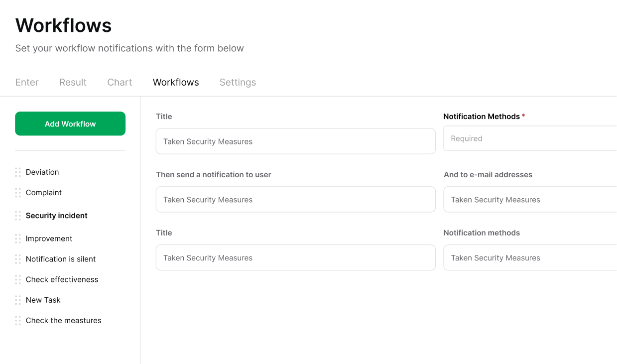The height and width of the screenshot is (364, 617).
Task: Click the drag handle for Notification is silent
Action: 18,259
